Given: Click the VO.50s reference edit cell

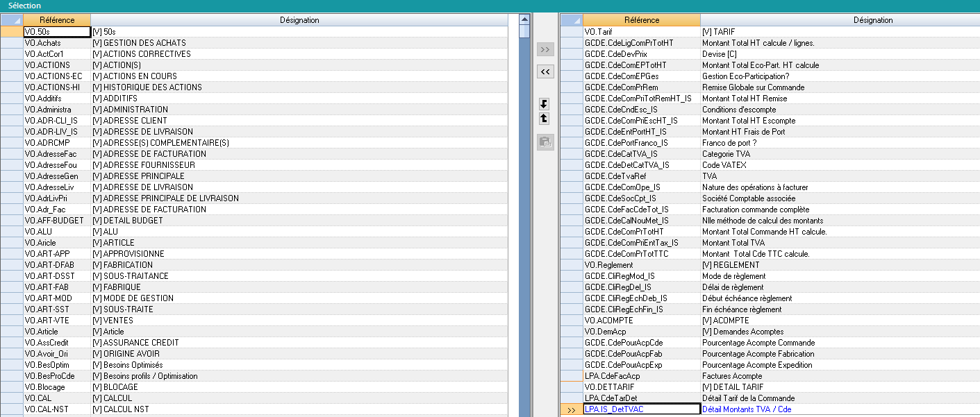Looking at the screenshot, I should tap(57, 32).
